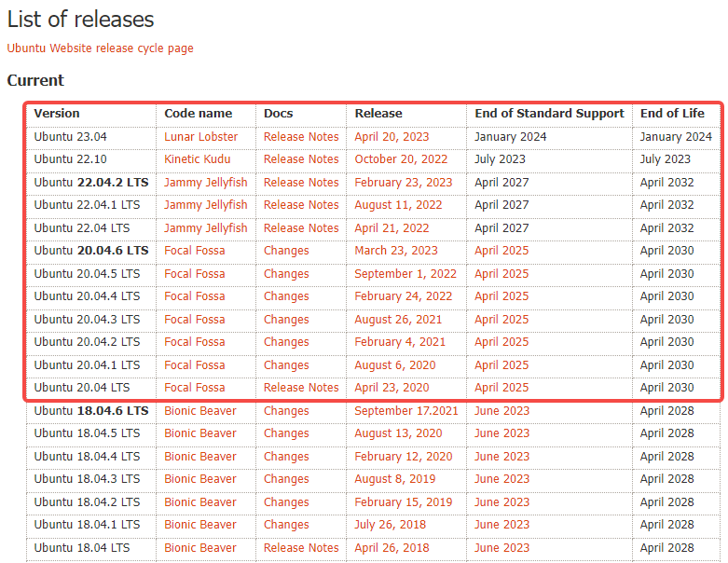Open Bionic Beaver link in Ubuntu 18.04.6 row
This screenshot has width=728, height=563.
[200, 411]
